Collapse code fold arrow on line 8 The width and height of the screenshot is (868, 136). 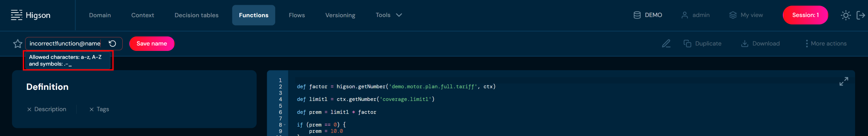tap(285, 125)
